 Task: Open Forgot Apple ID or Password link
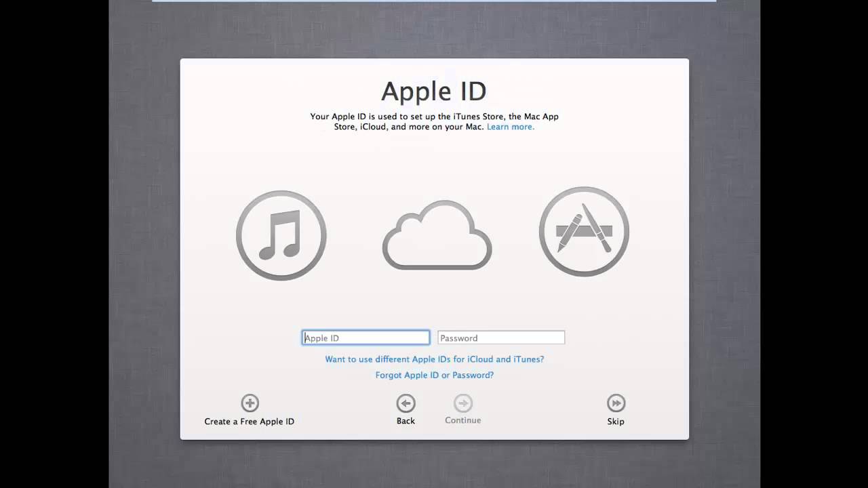pos(435,375)
